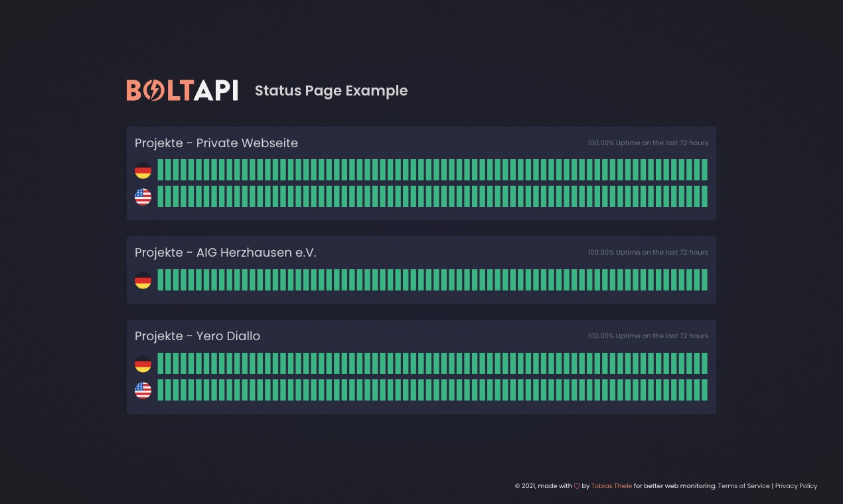This screenshot has width=843, height=504.
Task: Click the green uptime bar for AIG Herzhausen
Action: point(431,280)
